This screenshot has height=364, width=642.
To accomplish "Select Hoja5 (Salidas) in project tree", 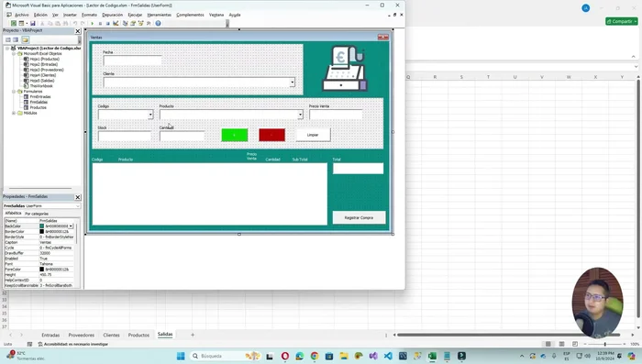I will 41,81.
